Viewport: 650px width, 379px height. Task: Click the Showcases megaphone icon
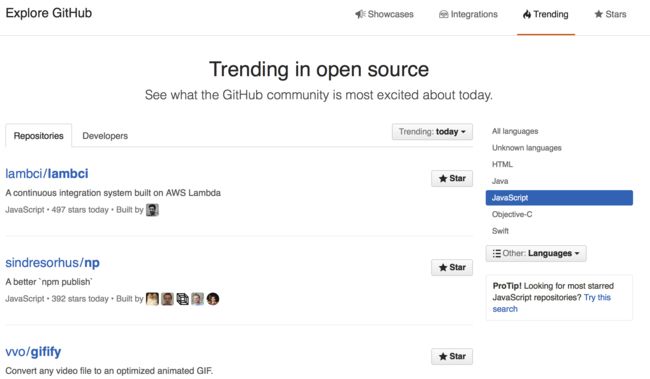(360, 14)
